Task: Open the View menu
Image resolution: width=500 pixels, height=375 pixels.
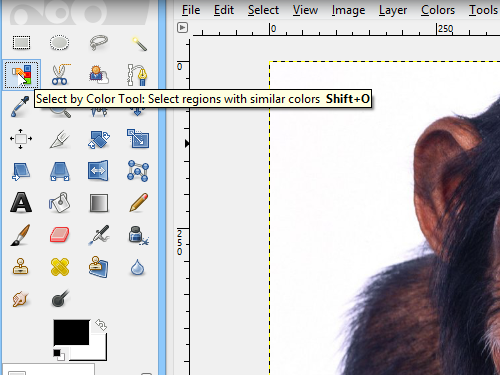Action: click(x=305, y=10)
